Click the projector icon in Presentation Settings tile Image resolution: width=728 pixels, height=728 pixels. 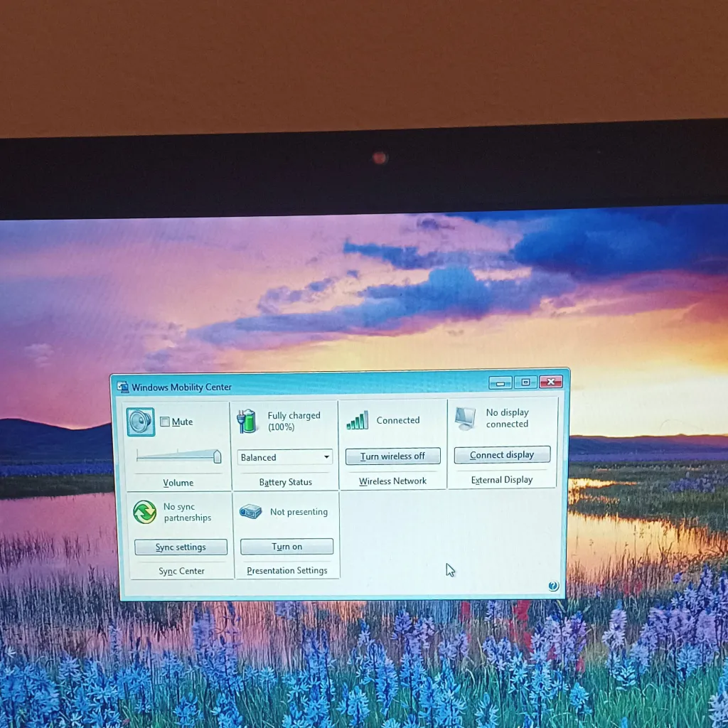pos(251,510)
